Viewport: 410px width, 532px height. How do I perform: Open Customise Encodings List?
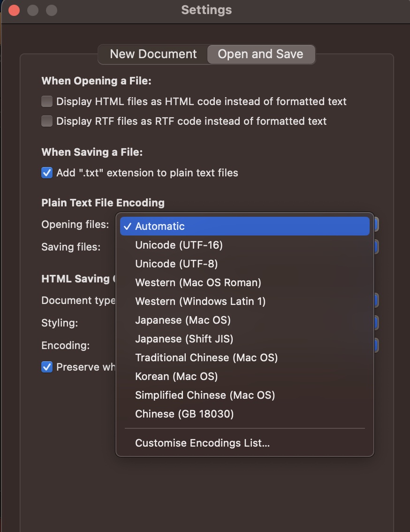click(x=202, y=443)
